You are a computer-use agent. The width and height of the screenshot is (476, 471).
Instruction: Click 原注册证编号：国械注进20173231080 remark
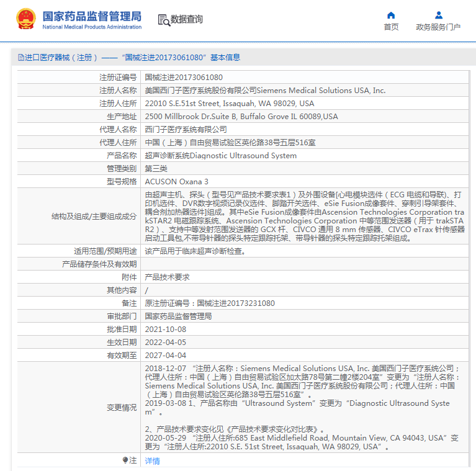pos(210,303)
